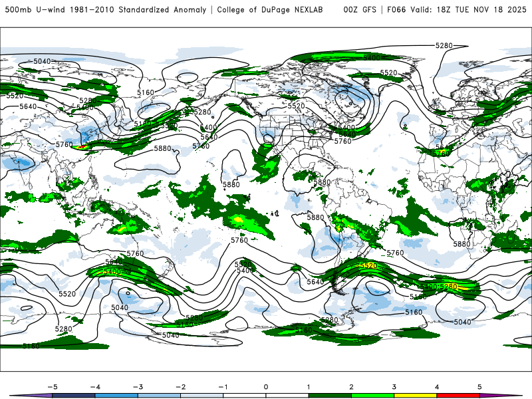532x399 pixels.
Task: Select the navy colorbar segment between -5 and -4
Action: coord(74,396)
